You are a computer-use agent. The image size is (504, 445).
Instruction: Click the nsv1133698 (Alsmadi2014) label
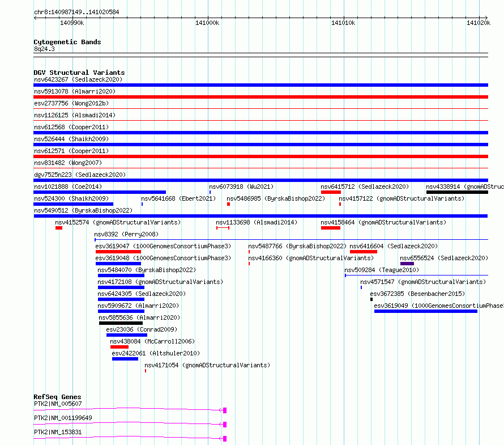[257, 222]
